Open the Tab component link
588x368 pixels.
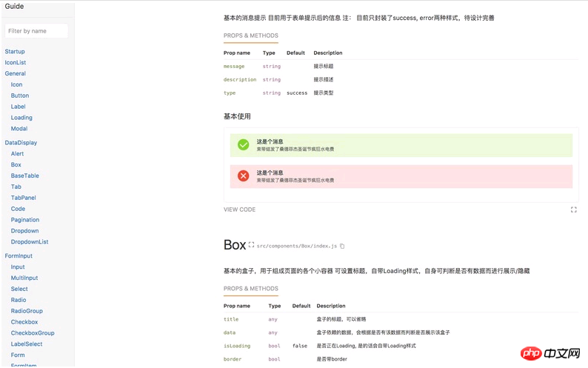(16, 187)
